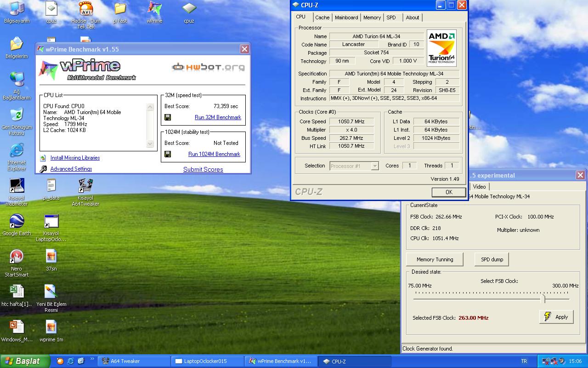Click Run 32M Benchmark link
Viewport: 588px width, 368px height.
(x=218, y=117)
